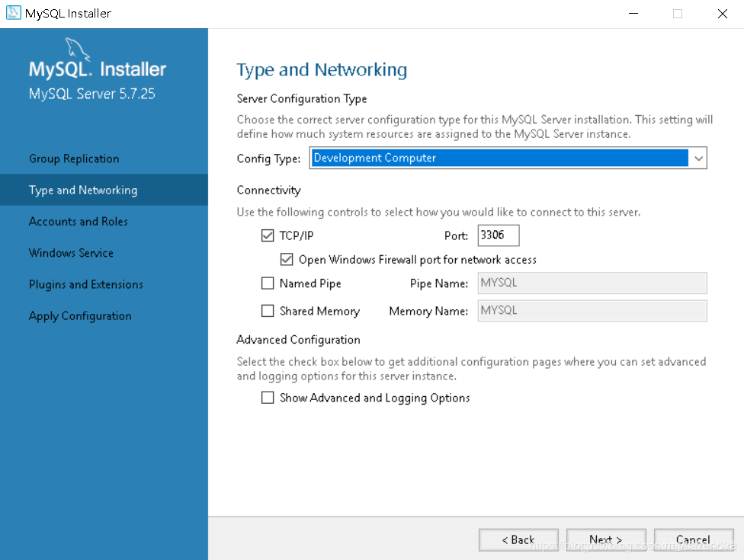The height and width of the screenshot is (560, 744).
Task: Click the Port field showing 3306
Action: tap(499, 235)
